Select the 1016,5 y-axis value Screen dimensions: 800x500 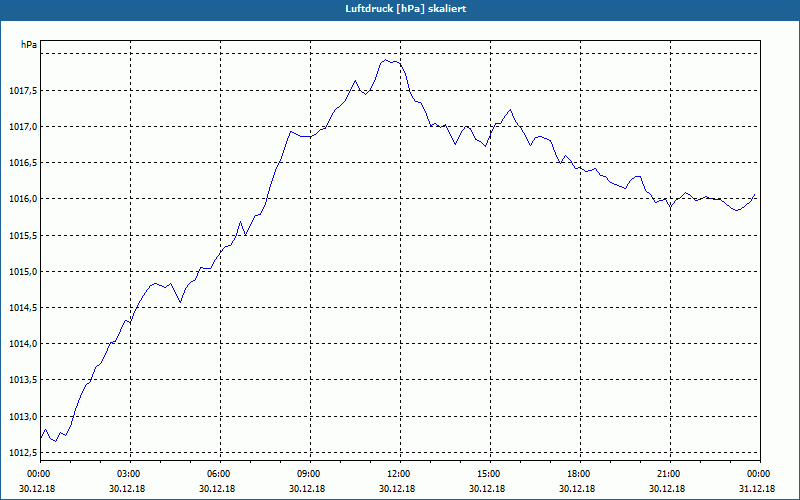[x=22, y=163]
